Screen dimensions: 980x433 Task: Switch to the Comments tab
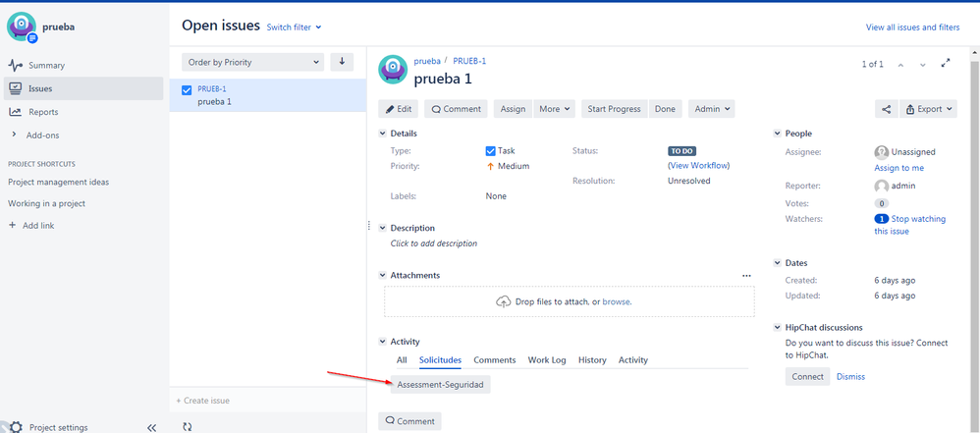(x=494, y=360)
